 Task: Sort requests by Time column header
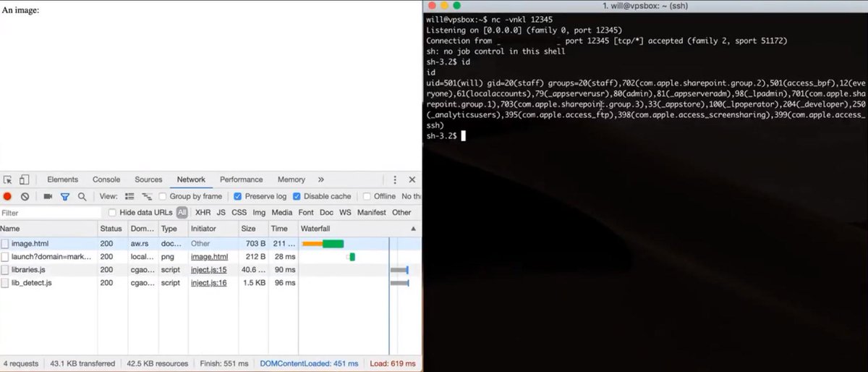[282, 229]
